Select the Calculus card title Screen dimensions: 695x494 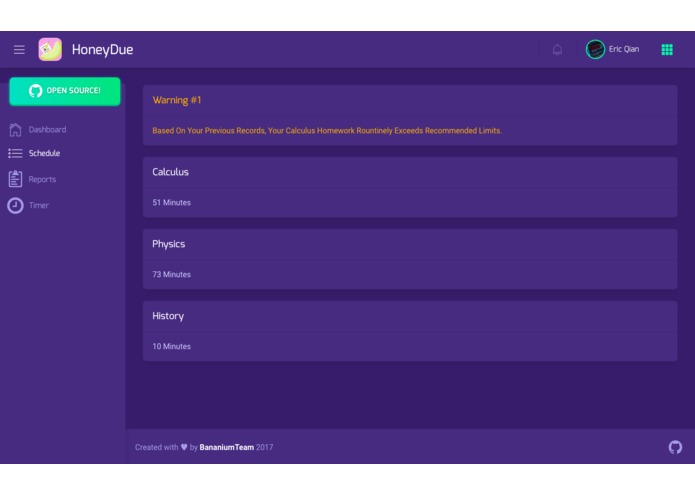(170, 172)
